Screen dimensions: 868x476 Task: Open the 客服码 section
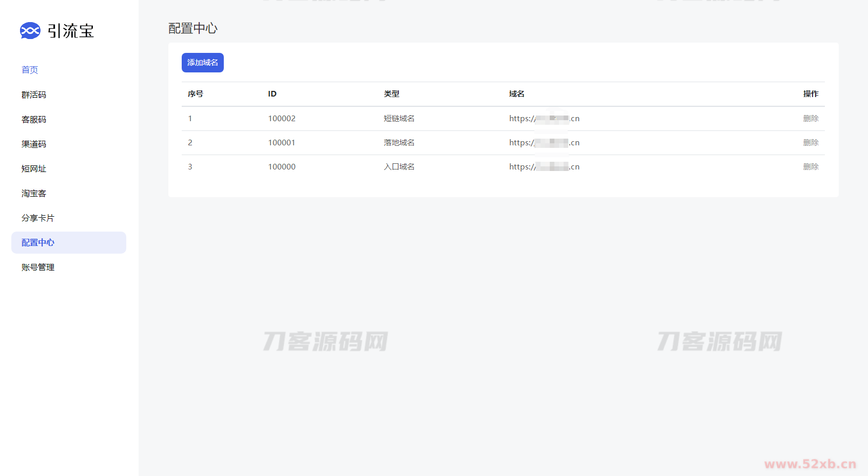click(x=34, y=120)
